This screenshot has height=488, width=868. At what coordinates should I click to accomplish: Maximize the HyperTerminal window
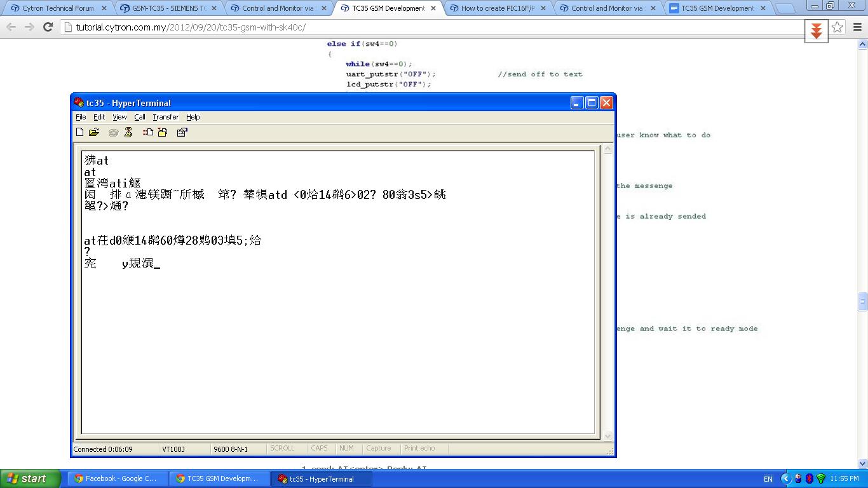pyautogui.click(x=592, y=102)
